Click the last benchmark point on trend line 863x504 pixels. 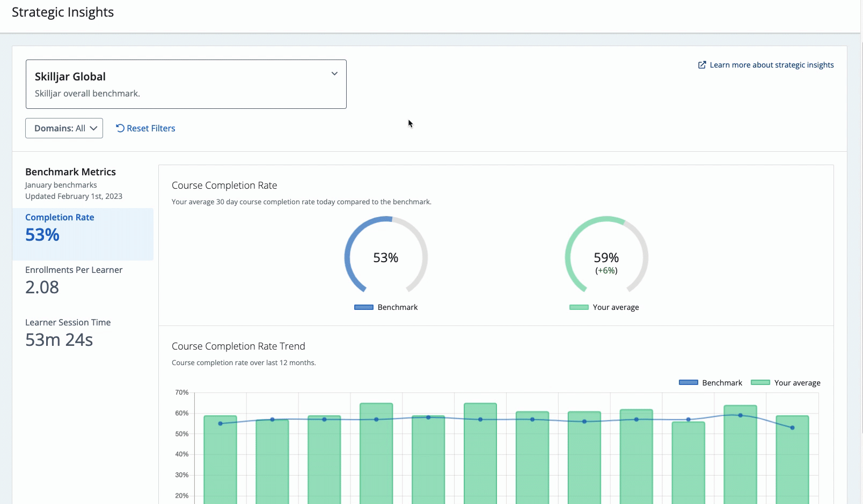point(792,428)
